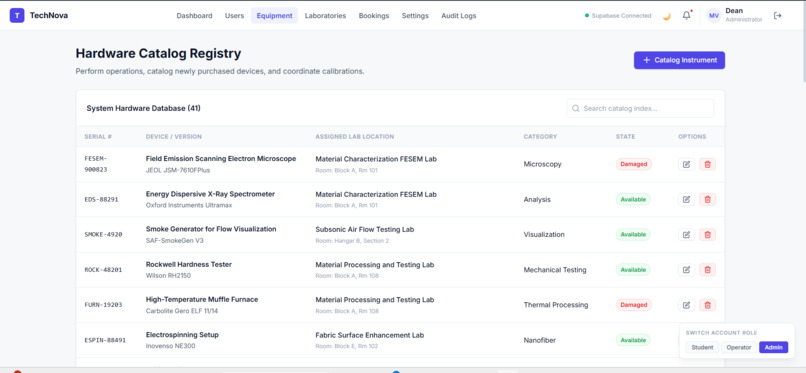Click the TechNova logo icon
Image resolution: width=806 pixels, height=373 pixels.
coord(17,15)
